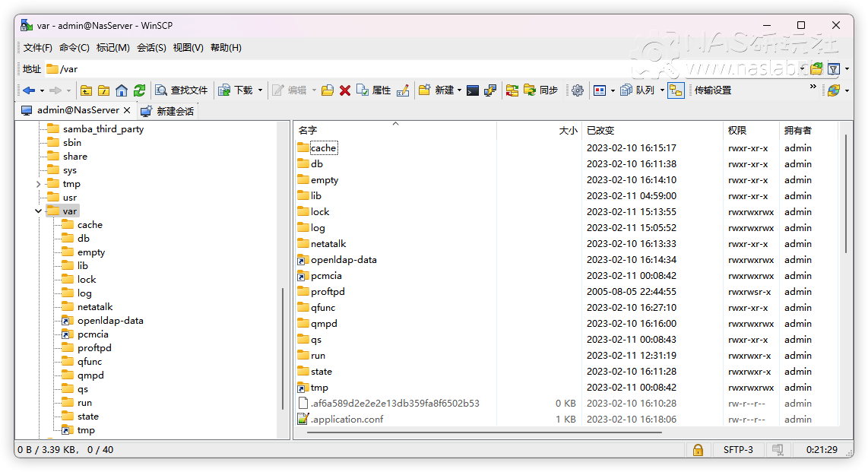Screen dimensions: 868x472
Task: Click the globe refresh icon at toolbar end
Action: (x=834, y=90)
